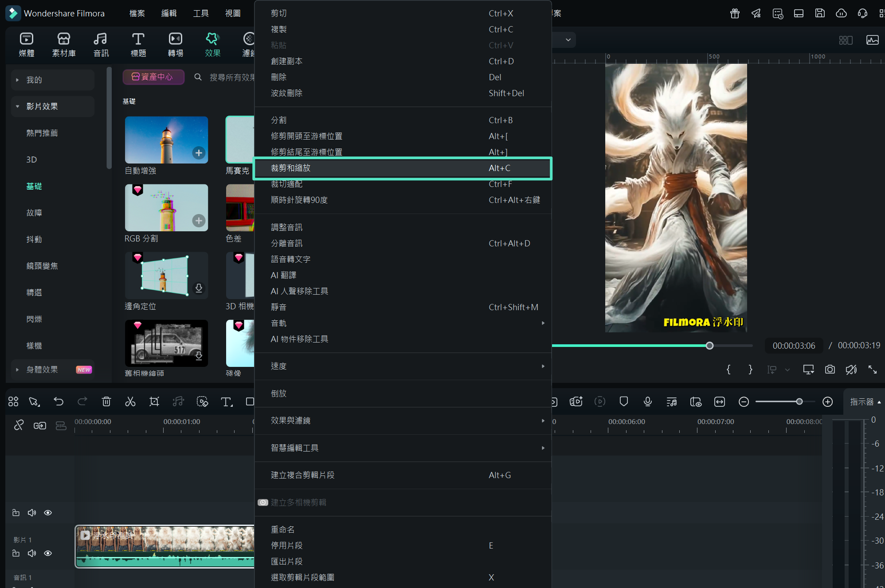This screenshot has height=588, width=885.
Task: Lock the 影片 1 track
Action: (16, 553)
